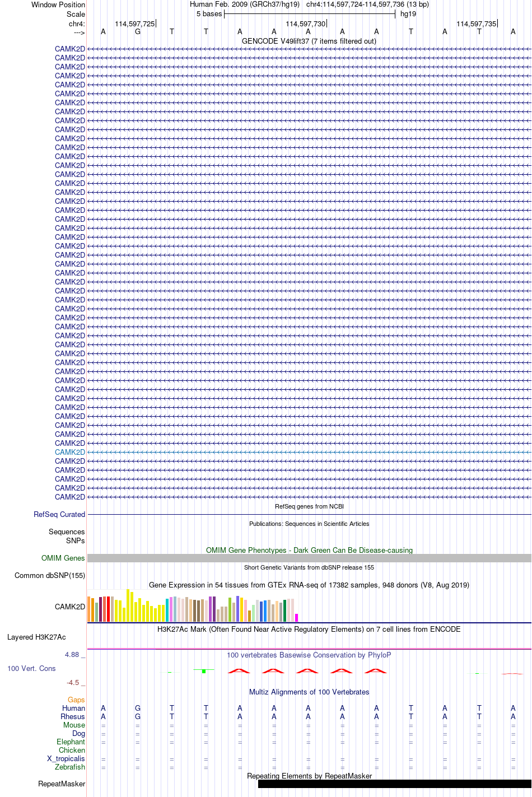Click the 'SNPs' publications track label
The image size is (532, 797).
pos(76,540)
